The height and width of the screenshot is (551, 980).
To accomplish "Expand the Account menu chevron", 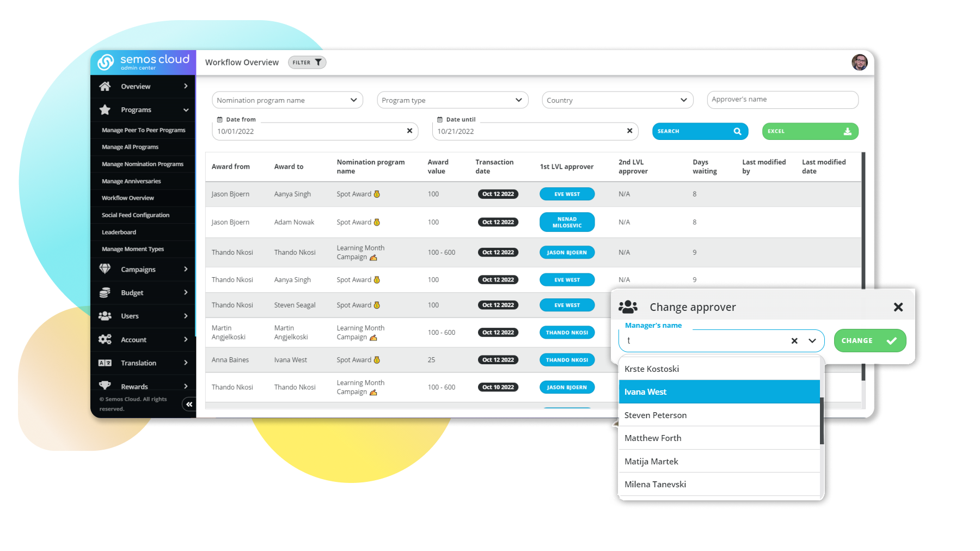I will (x=186, y=339).
